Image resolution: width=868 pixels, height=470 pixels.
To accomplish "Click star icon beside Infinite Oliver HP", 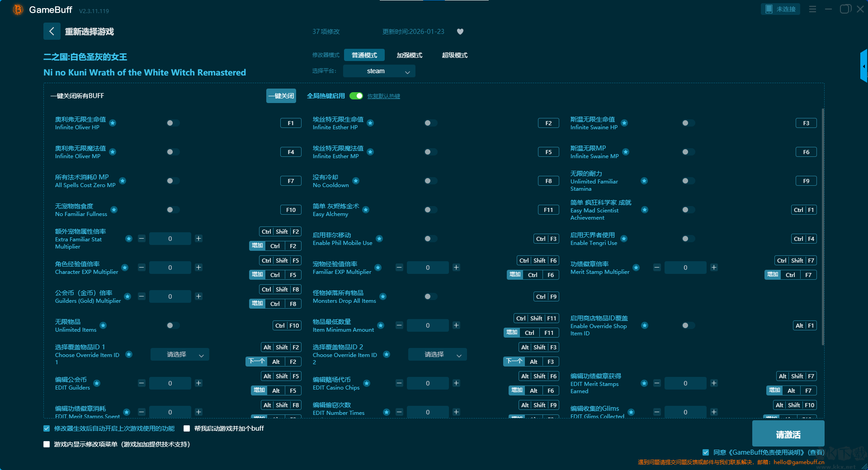I will pos(113,123).
